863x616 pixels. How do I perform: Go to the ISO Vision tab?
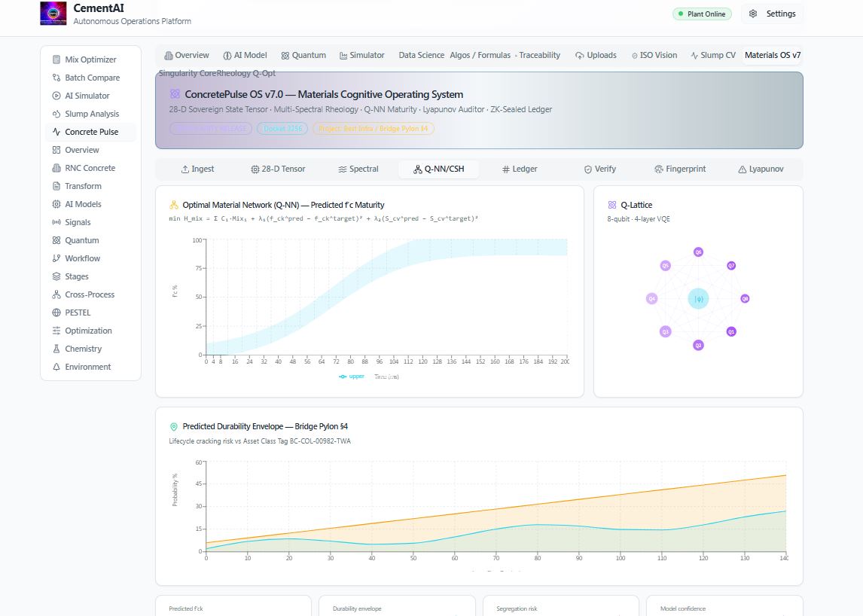click(654, 55)
